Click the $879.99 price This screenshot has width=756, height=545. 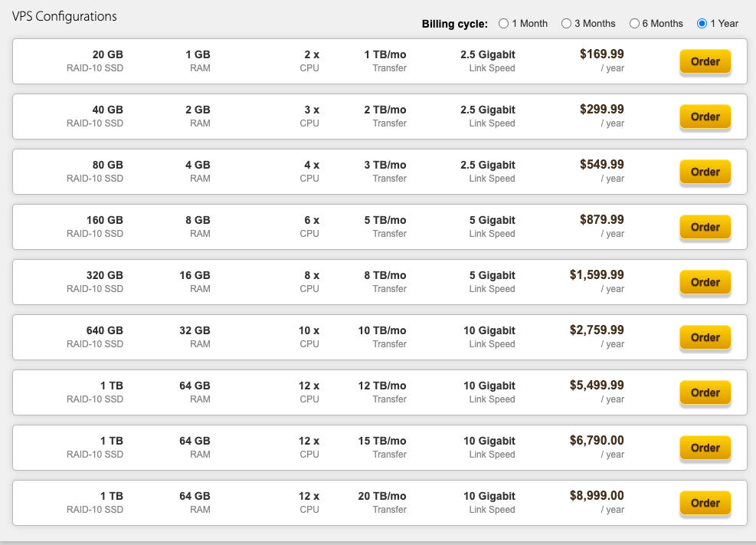[x=602, y=219]
